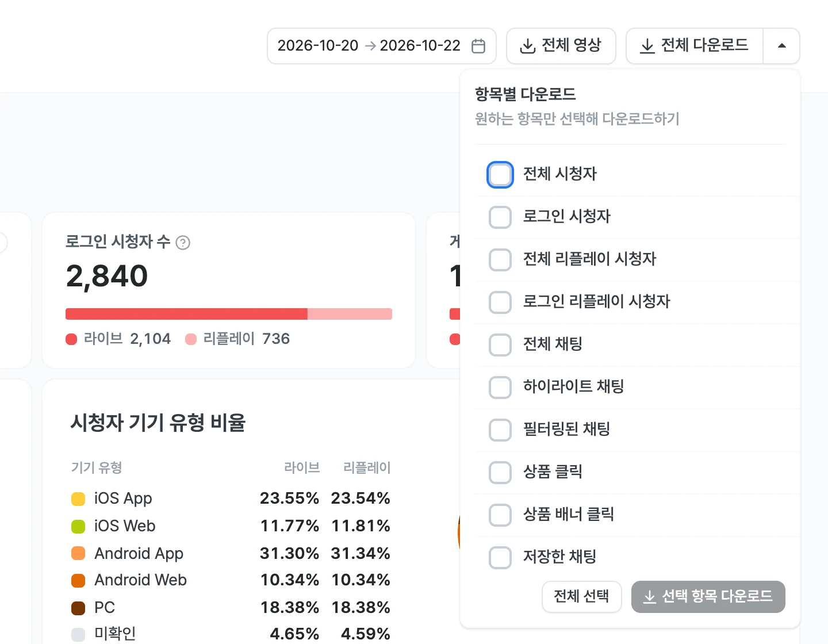Click the 2026-10-20 start date field
The width and height of the screenshot is (828, 644).
317,46
